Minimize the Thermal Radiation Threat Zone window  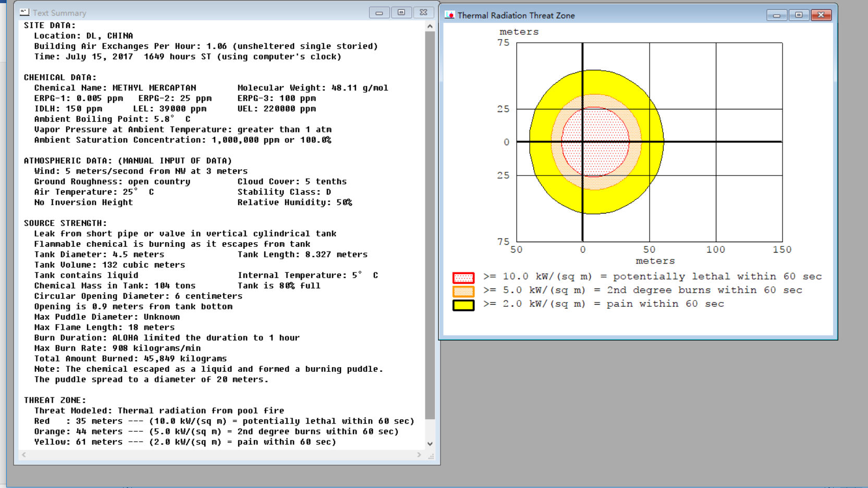pos(777,15)
